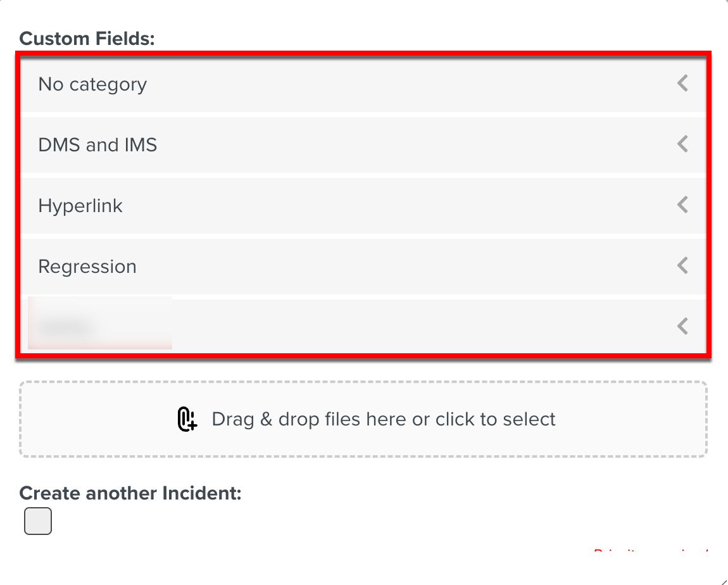Open the Hyperlink section via its chevron
Image resolution: width=728 pixels, height=585 pixels.
pyautogui.click(x=682, y=205)
